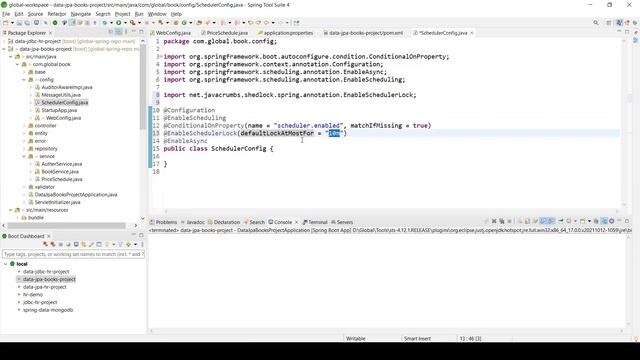Viewport: 640px width, 360px height.
Task: Click the Open Perspective icon
Action: tap(609, 23)
